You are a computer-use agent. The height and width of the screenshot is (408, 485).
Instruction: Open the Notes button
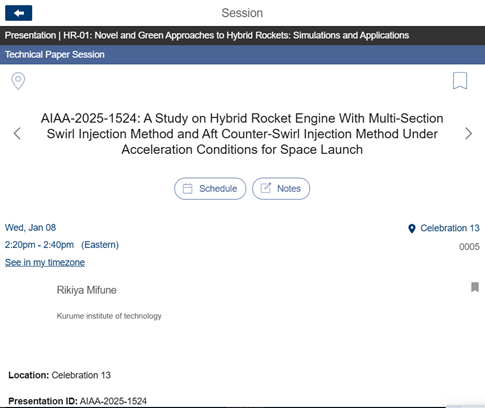click(281, 189)
